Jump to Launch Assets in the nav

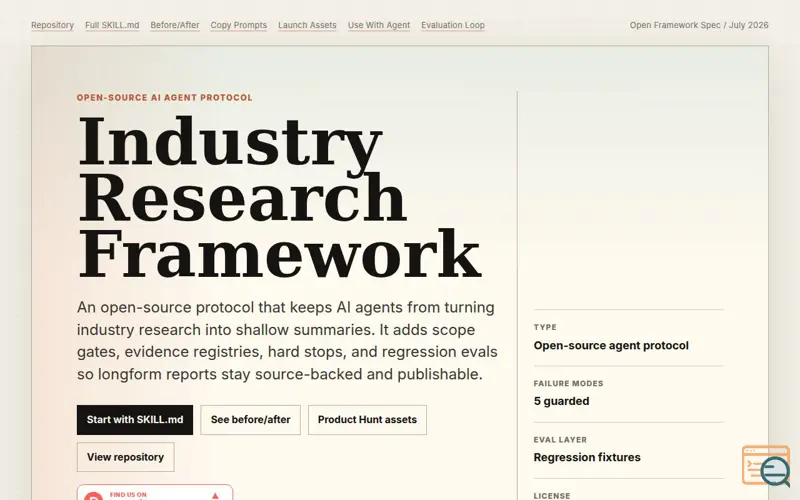coord(307,25)
